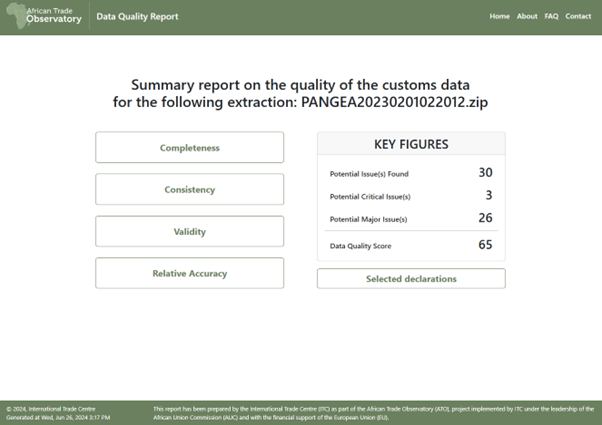Open the FAQ link in header

[x=551, y=17]
